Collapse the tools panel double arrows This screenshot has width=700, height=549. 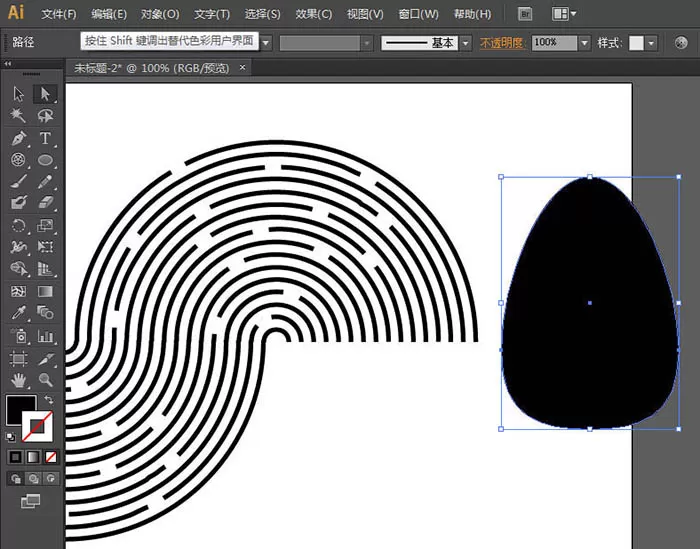(7, 64)
